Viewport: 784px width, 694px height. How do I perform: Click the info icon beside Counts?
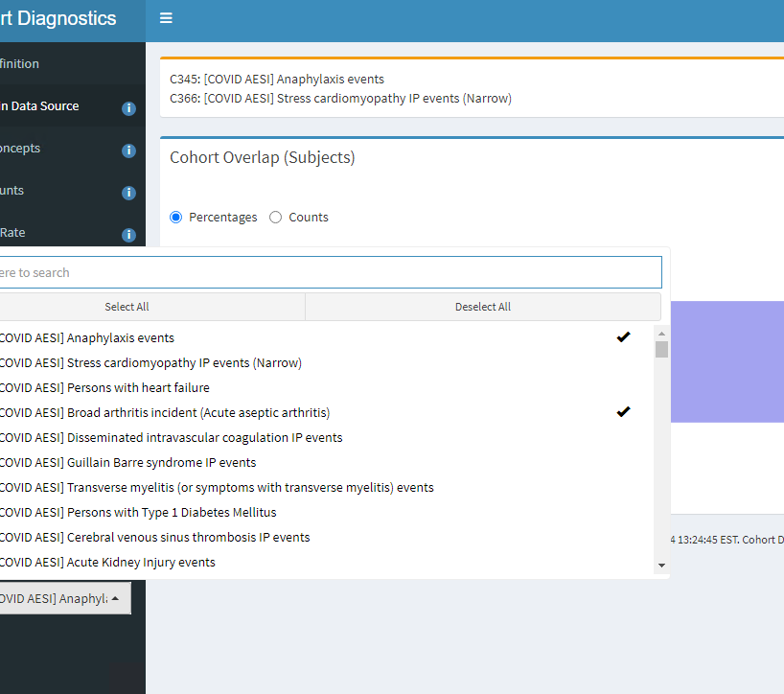point(127,192)
